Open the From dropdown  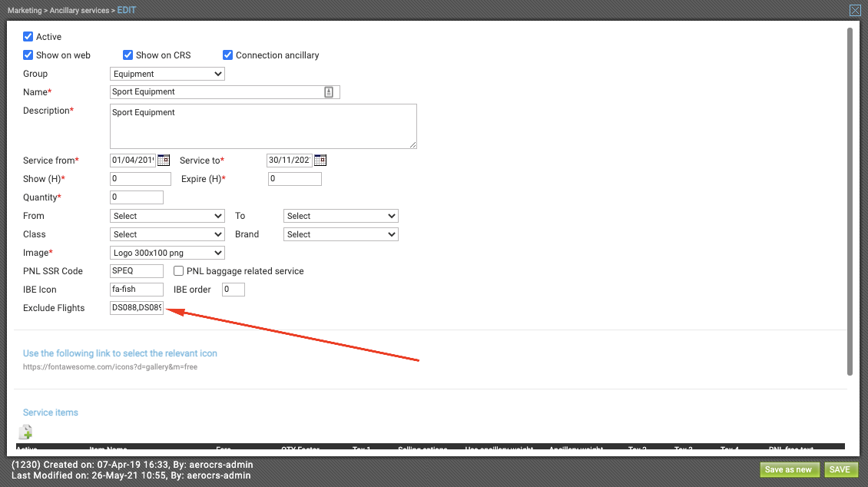[x=167, y=216]
